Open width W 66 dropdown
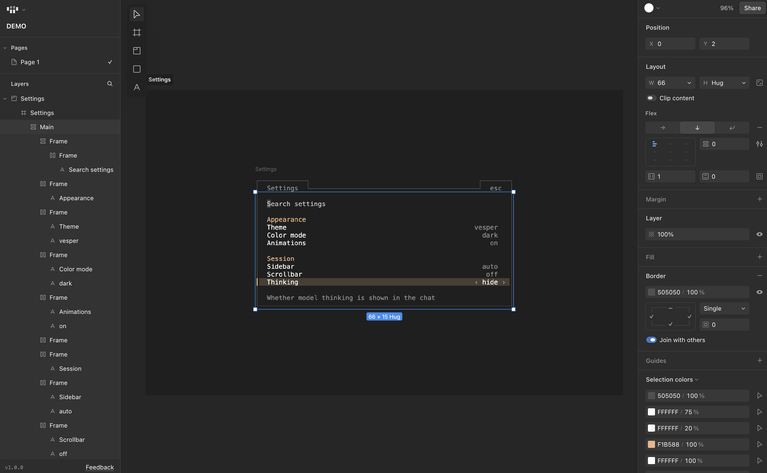This screenshot has width=767, height=473. point(689,83)
